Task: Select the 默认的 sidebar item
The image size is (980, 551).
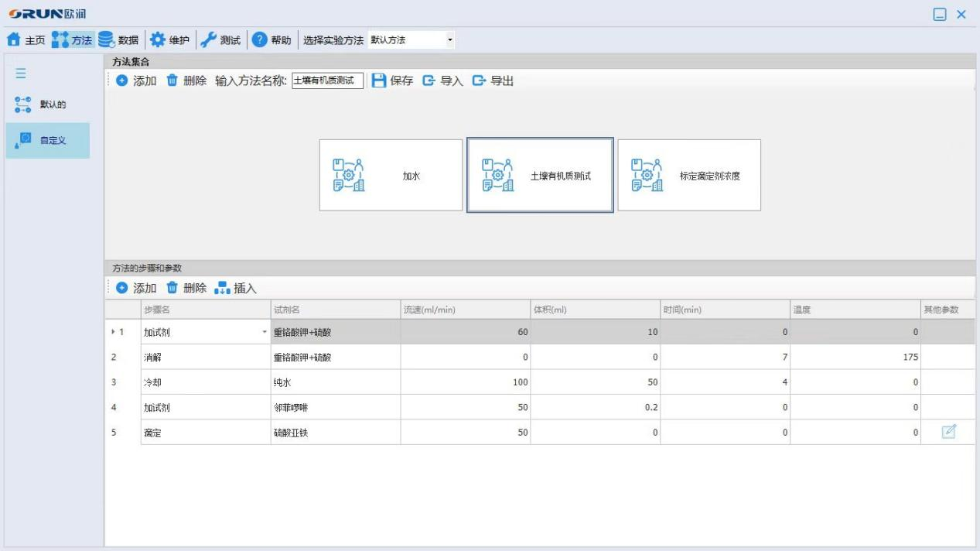Action: point(47,104)
